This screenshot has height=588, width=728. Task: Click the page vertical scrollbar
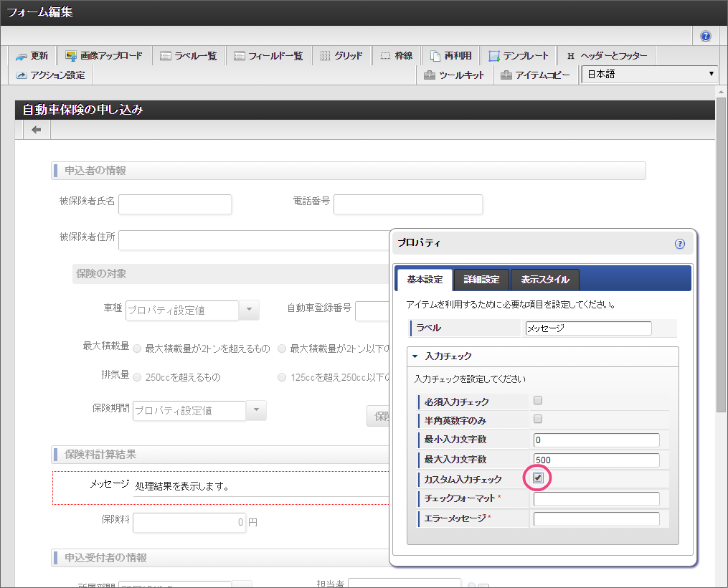[x=721, y=251]
